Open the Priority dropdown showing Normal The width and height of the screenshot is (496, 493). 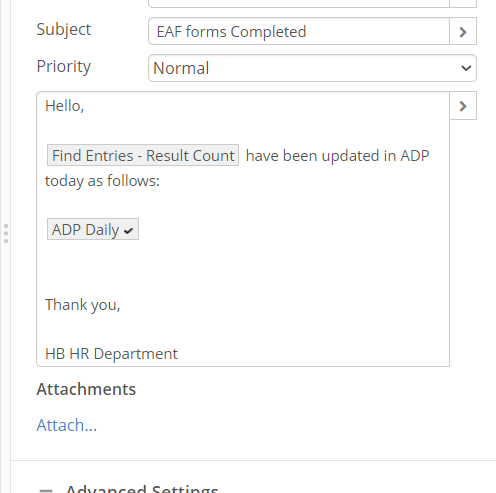click(312, 68)
